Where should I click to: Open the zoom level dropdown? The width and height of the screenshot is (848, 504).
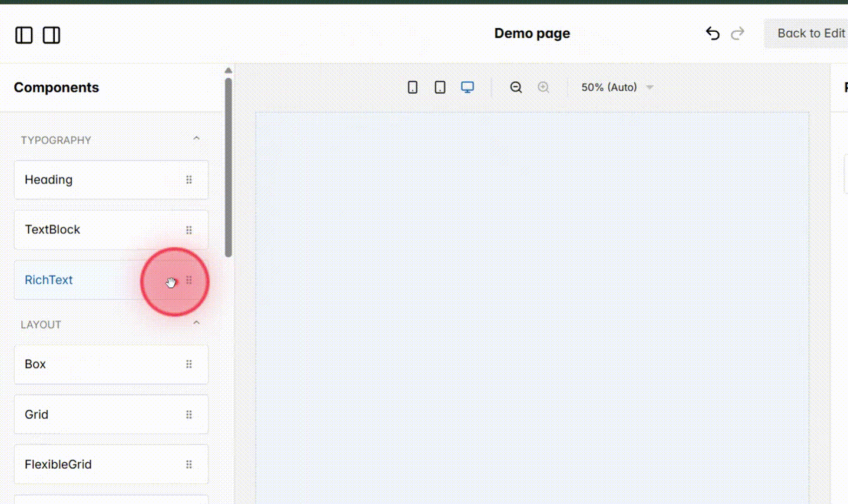pos(616,87)
